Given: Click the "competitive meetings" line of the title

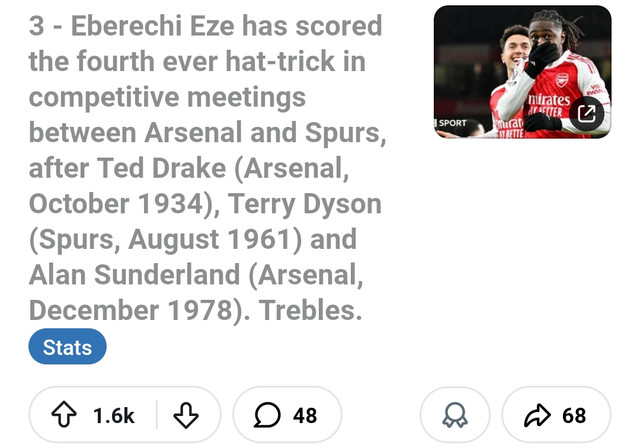Looking at the screenshot, I should pyautogui.click(x=167, y=98).
